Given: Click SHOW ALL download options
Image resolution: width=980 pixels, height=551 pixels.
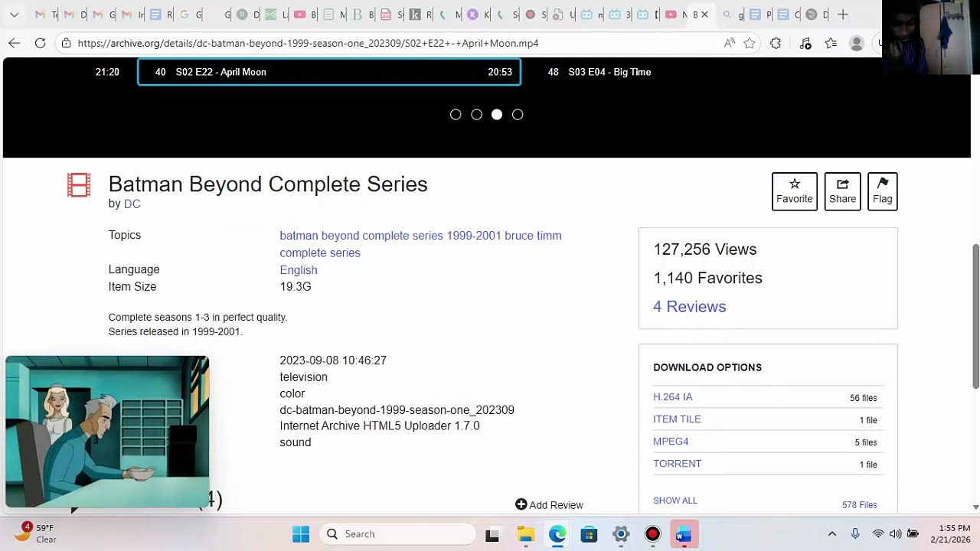Looking at the screenshot, I should pyautogui.click(x=675, y=500).
